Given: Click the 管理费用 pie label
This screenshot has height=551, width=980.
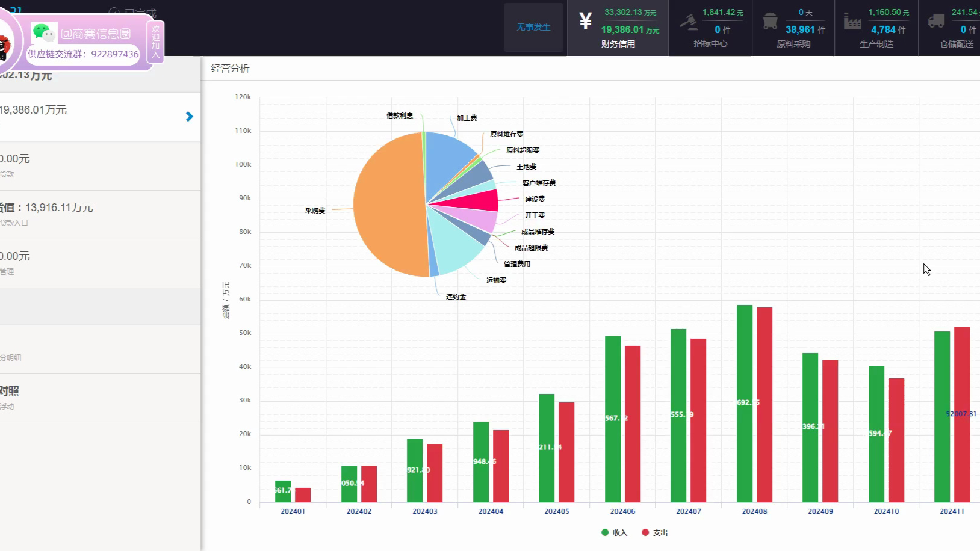Looking at the screenshot, I should click(517, 264).
